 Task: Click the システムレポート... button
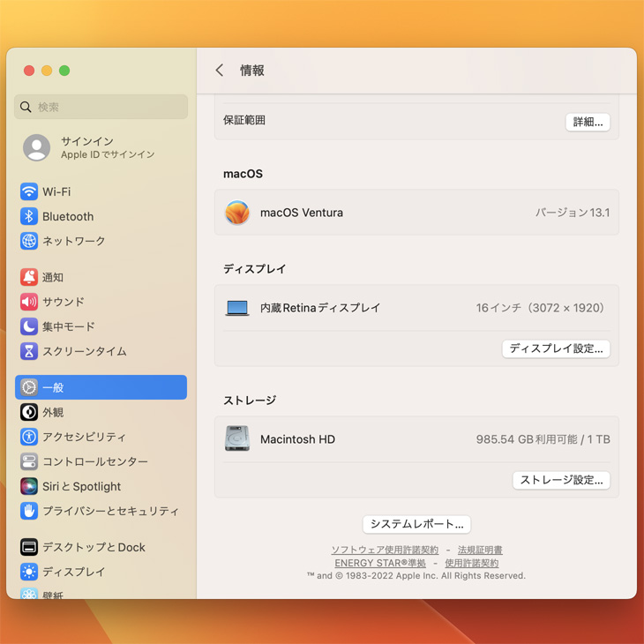point(416,524)
